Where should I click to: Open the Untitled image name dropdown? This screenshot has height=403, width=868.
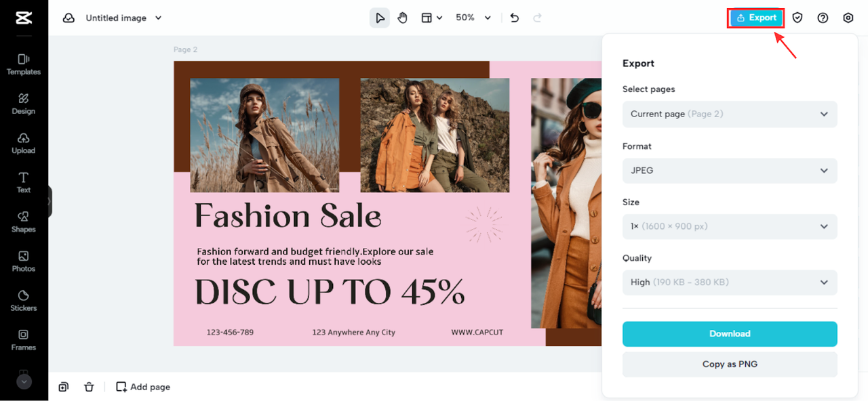(x=123, y=18)
